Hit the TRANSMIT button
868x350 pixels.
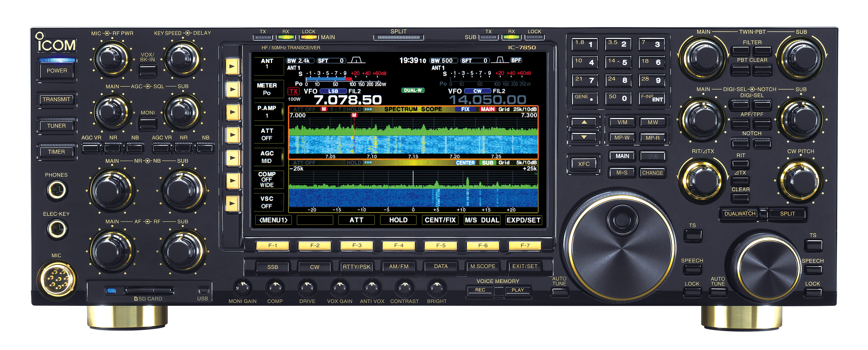click(57, 100)
